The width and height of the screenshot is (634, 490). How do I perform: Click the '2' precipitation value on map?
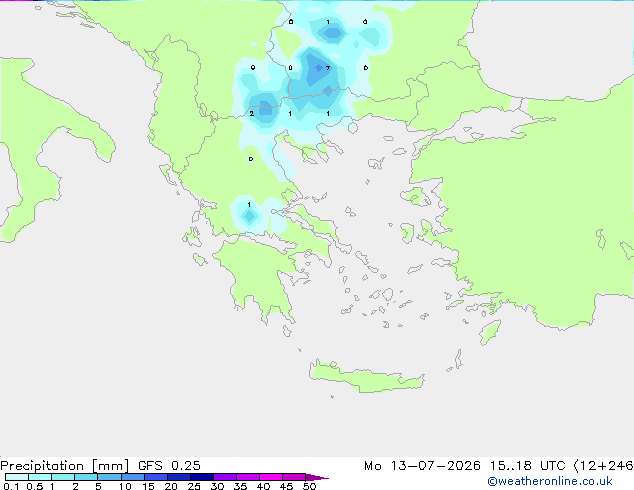point(251,114)
